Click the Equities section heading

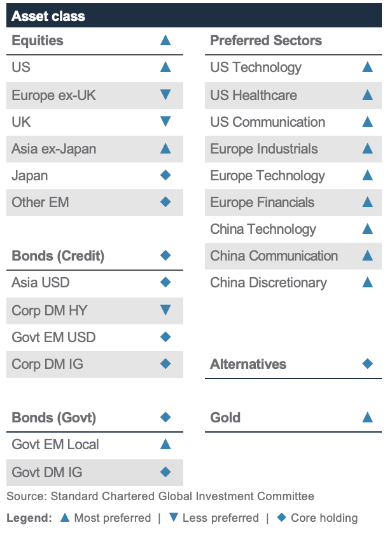[x=38, y=41]
